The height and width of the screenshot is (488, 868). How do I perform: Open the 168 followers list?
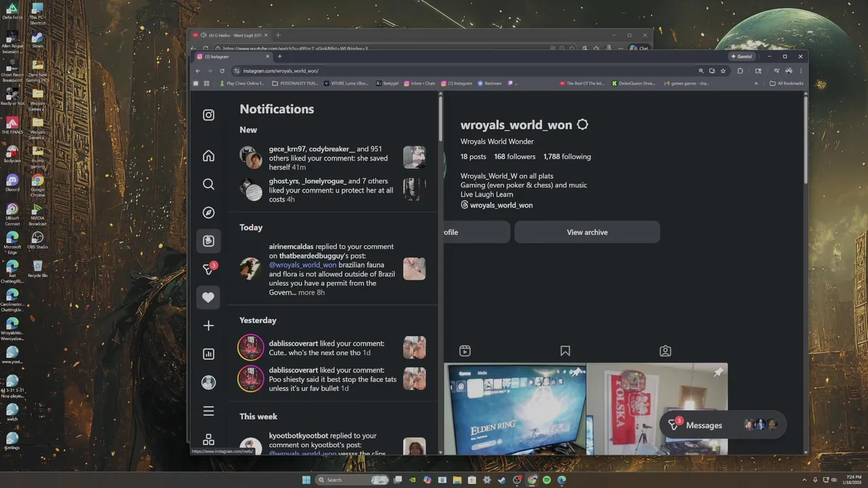[515, 157]
